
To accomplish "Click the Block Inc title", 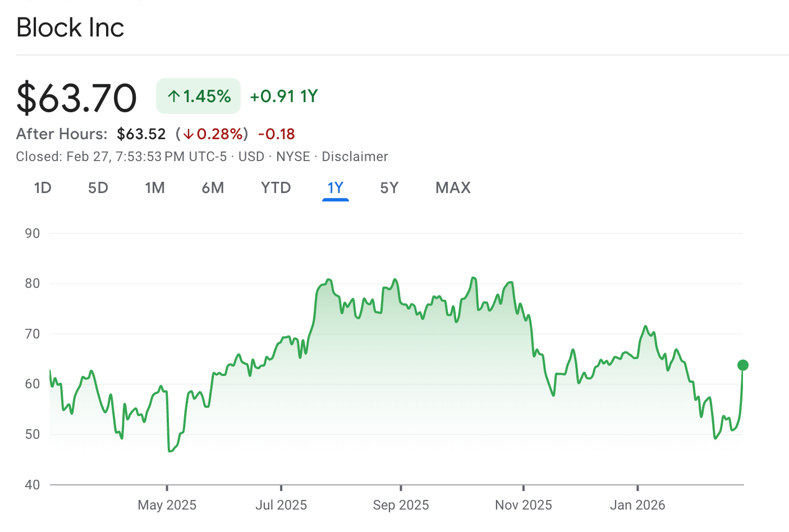I will coord(70,27).
